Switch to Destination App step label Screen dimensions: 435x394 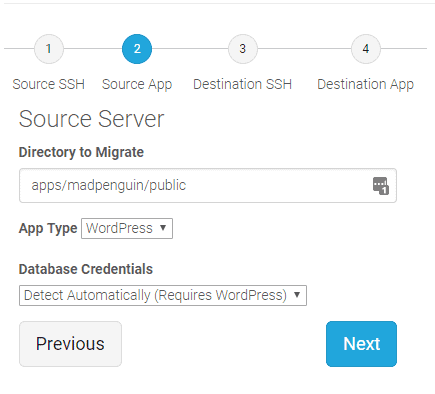coord(366,84)
